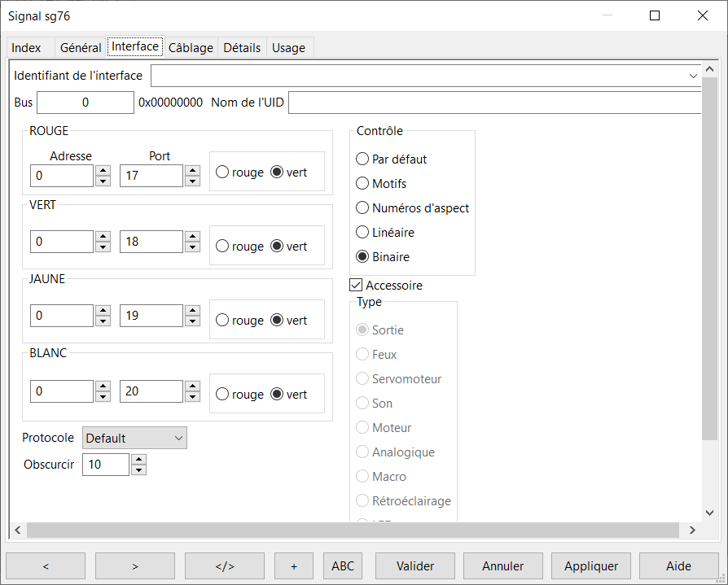Click the horizontal scrollbar track
Screen dimensions: 728x585
[x=350, y=530]
